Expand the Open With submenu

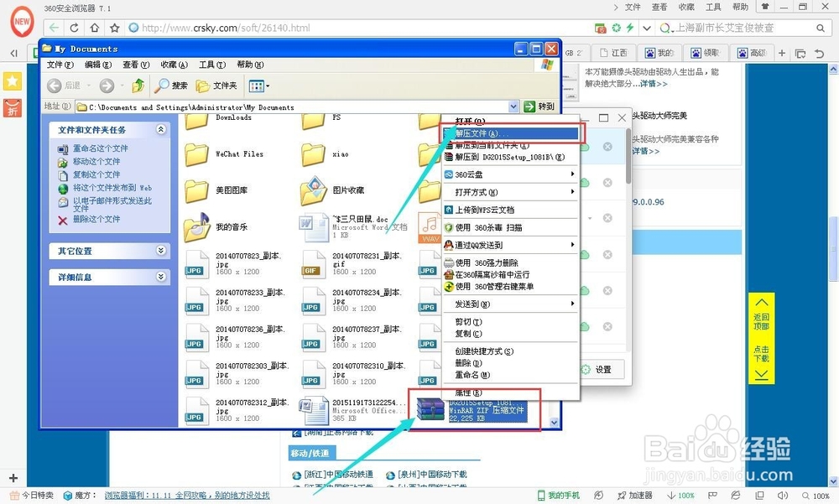click(x=512, y=192)
